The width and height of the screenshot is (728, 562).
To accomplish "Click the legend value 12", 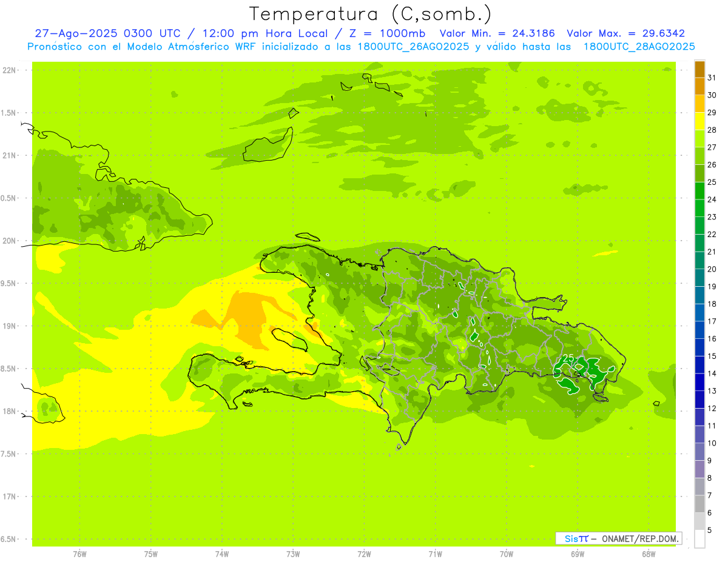I will (x=712, y=409).
